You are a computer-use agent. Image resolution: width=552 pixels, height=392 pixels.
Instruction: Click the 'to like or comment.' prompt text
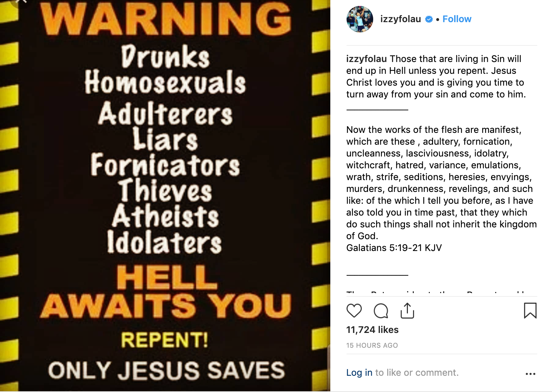[x=417, y=373]
